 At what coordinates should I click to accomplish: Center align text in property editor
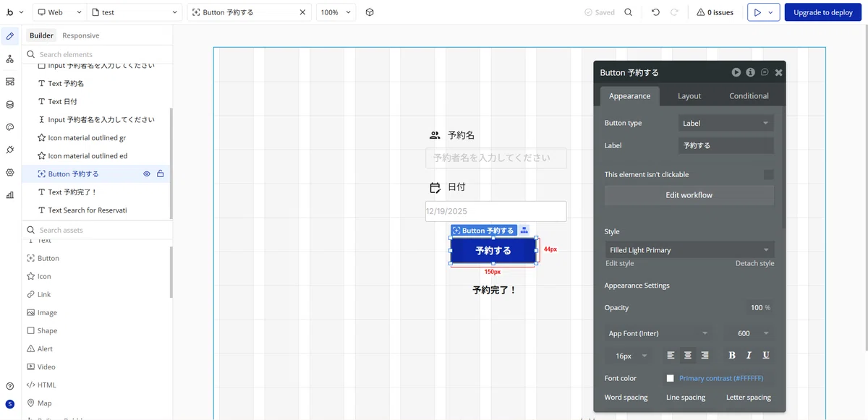pyautogui.click(x=688, y=355)
